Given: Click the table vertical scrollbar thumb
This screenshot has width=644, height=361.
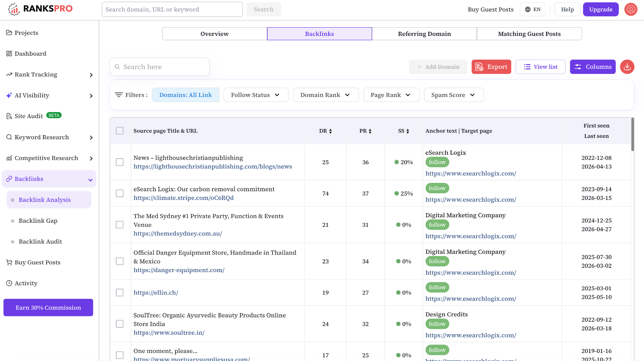Looking at the screenshot, I should (633, 135).
